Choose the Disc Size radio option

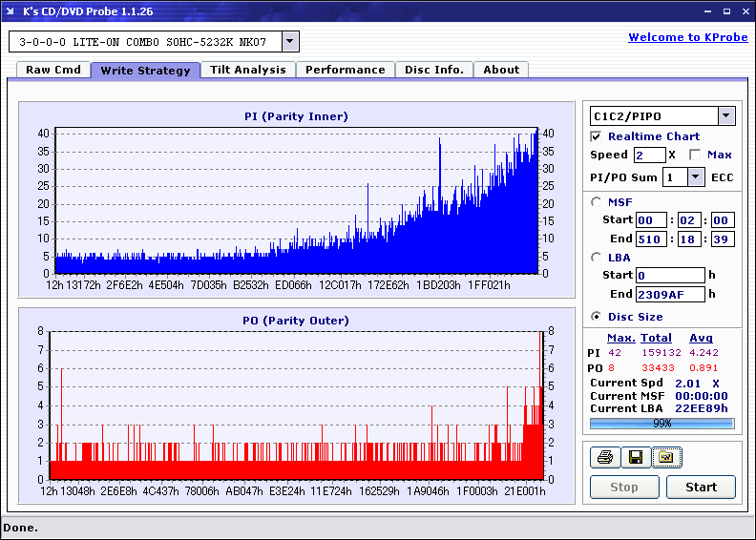click(x=597, y=317)
